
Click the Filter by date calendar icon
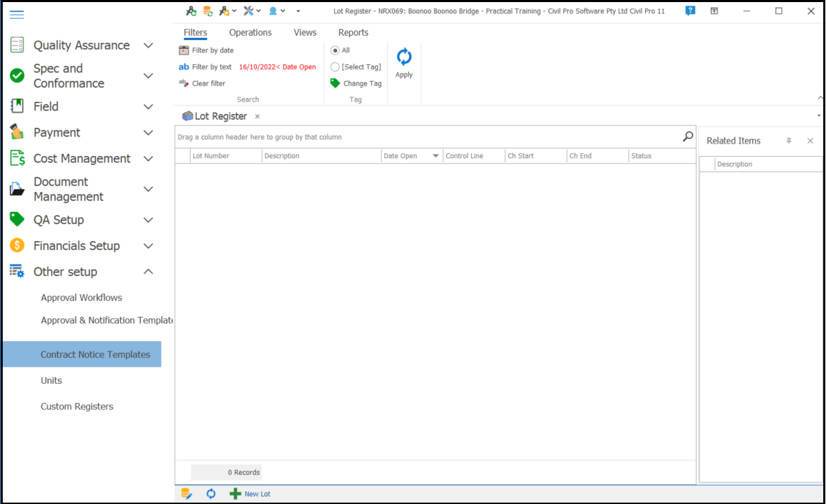pos(184,50)
